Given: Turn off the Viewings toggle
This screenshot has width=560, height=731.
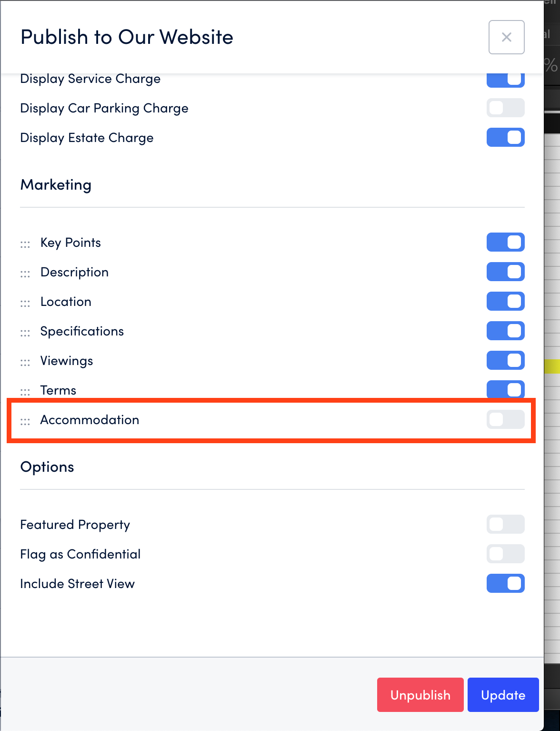Looking at the screenshot, I should tap(505, 360).
